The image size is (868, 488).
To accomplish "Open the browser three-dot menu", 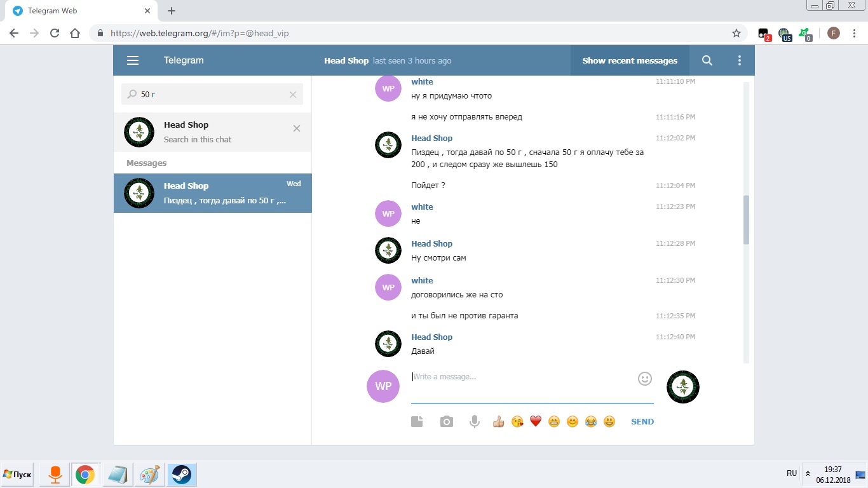I will click(855, 33).
